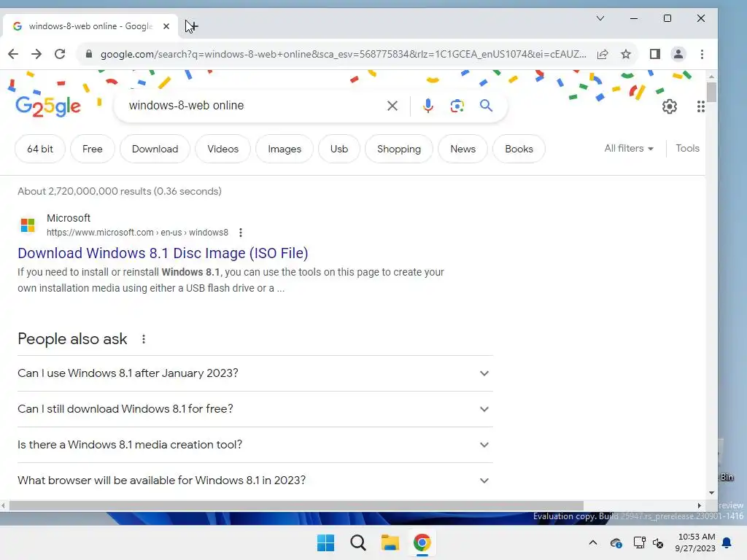
Task: Click the 'About 2,720,000,000 results' text
Action: 120,192
